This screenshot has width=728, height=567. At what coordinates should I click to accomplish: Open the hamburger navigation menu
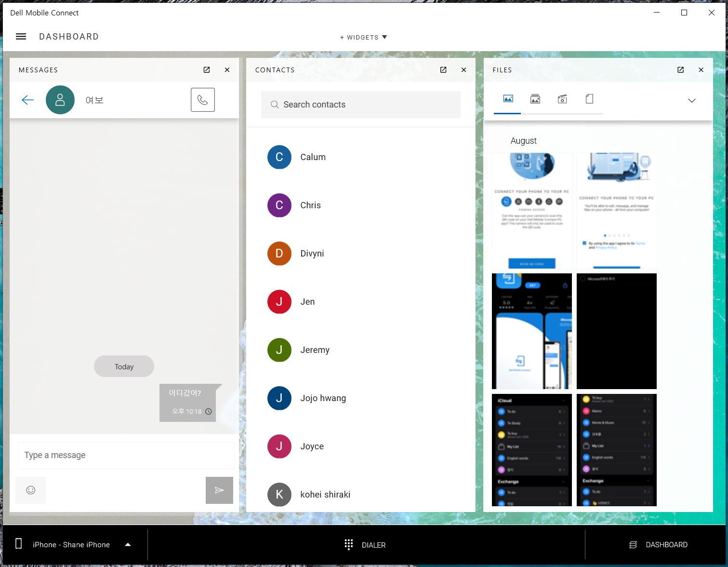[21, 37]
